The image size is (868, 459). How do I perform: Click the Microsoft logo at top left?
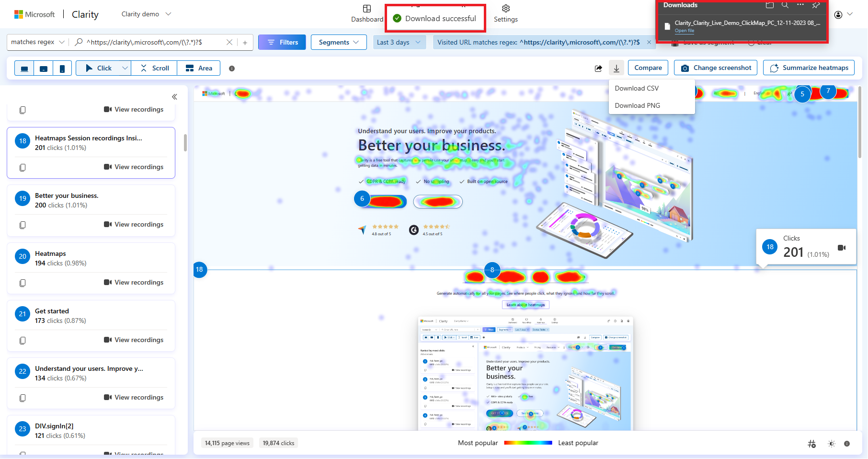tap(34, 14)
